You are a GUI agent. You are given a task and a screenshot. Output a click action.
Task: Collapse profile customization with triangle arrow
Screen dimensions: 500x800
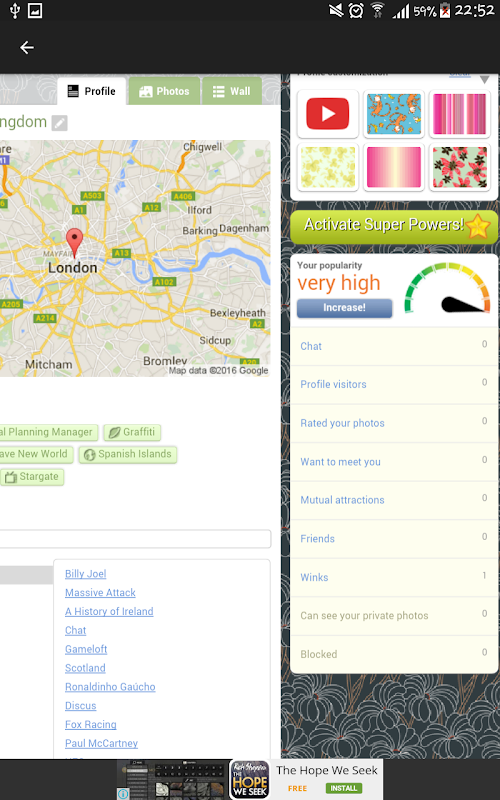pos(484,80)
